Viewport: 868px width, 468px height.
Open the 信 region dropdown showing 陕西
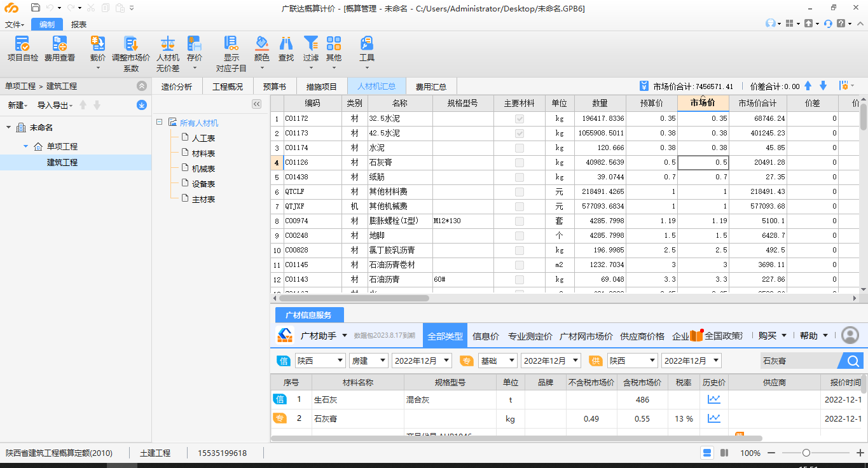point(320,361)
